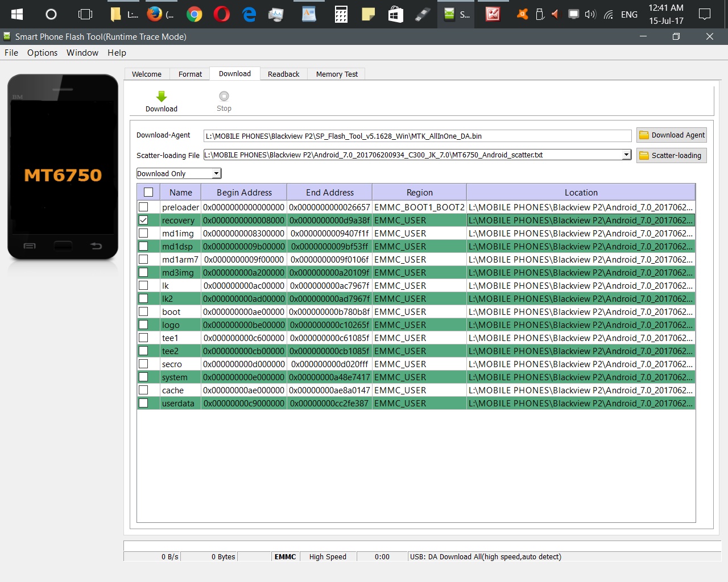This screenshot has height=582, width=728.
Task: Click the USB: DA Download All status text
Action: pos(485,557)
